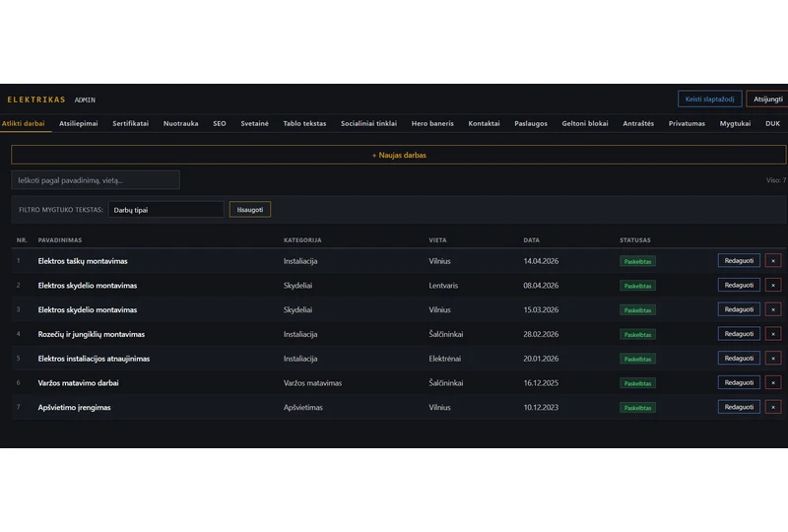Viewport: 788px width, 532px height.
Task: Delete the 15.03.2026 Elektros skydelio montavimas row
Action: [x=773, y=309]
